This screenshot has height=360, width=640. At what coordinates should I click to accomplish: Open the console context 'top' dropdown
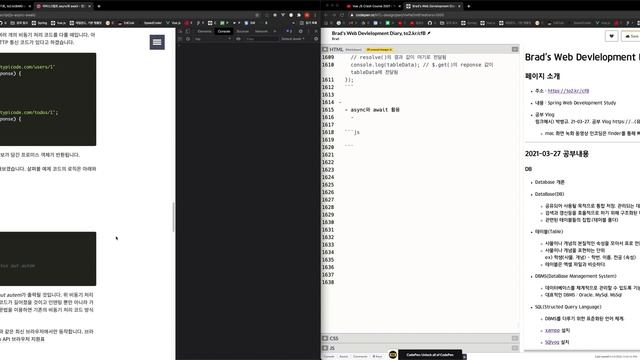click(x=213, y=39)
